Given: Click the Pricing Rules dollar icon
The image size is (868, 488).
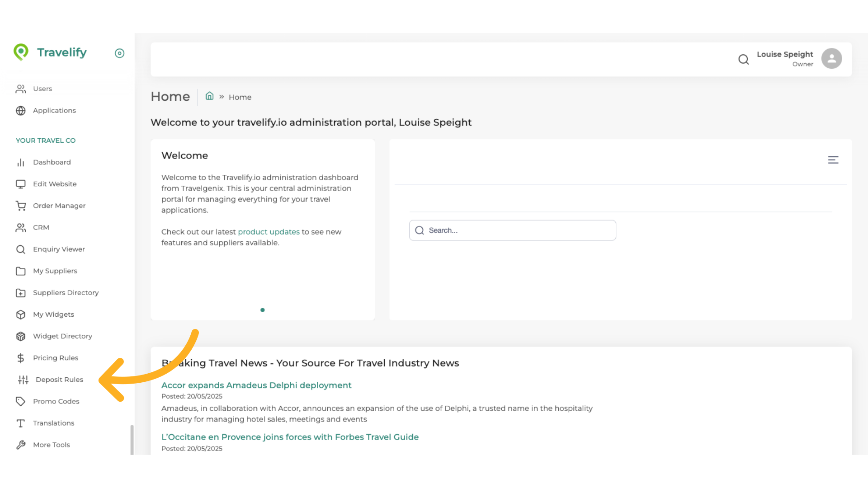Looking at the screenshot, I should pos(21,358).
